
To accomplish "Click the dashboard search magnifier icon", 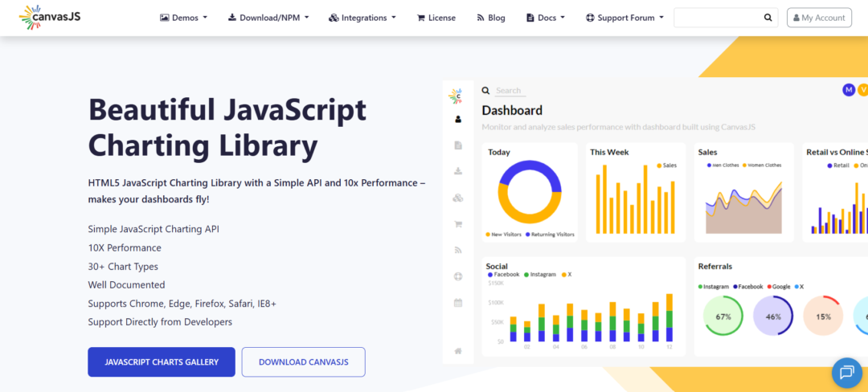I will point(485,91).
